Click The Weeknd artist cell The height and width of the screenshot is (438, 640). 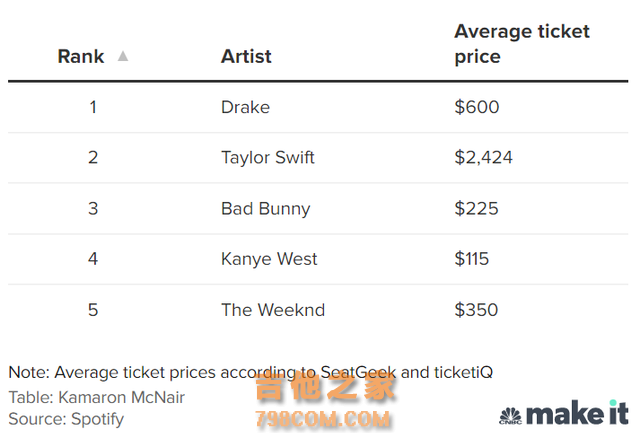pyautogui.click(x=273, y=310)
